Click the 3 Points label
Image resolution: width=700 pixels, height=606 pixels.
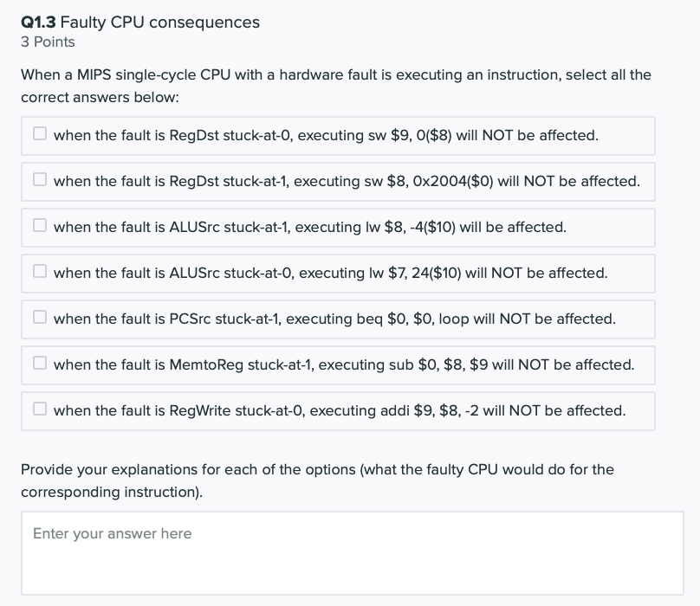click(49, 42)
